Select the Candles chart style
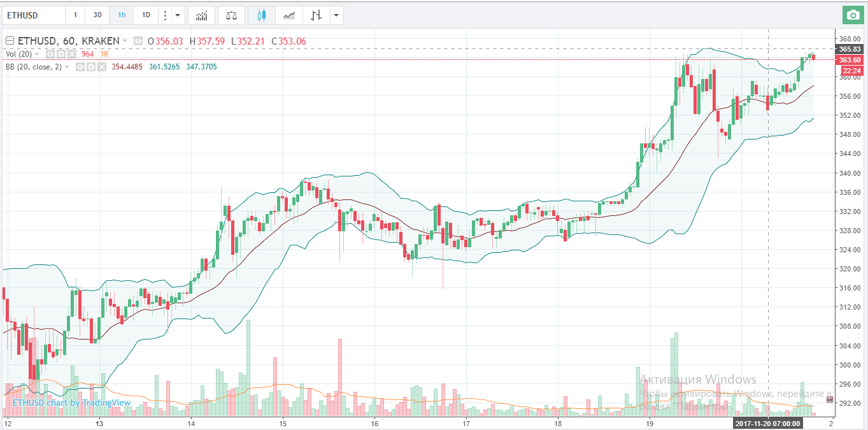Image resolution: width=868 pixels, height=430 pixels. (x=262, y=15)
